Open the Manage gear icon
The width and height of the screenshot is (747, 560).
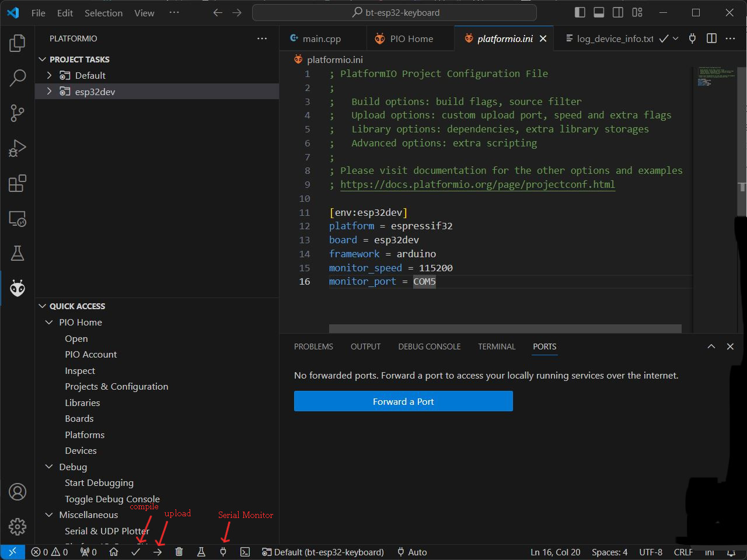[x=18, y=527]
